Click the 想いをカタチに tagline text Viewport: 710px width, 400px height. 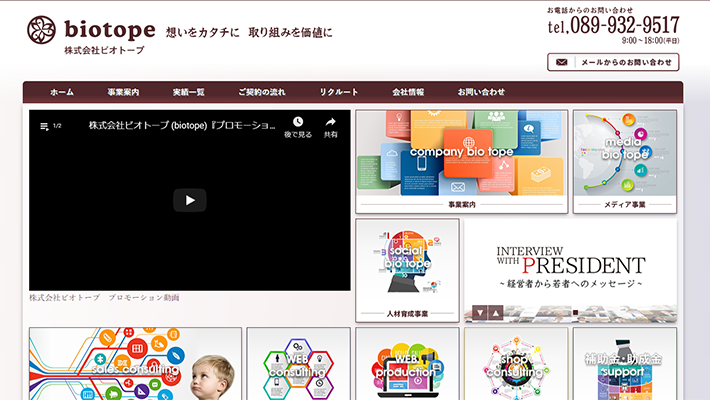tap(202, 32)
